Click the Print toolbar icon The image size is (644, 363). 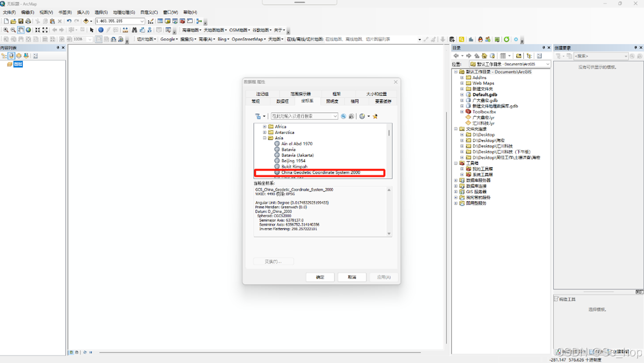28,21
